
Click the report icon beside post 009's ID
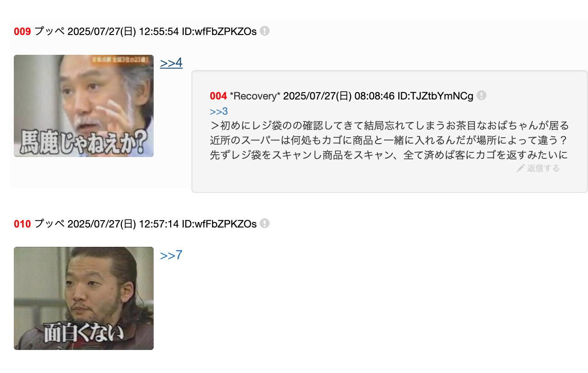click(265, 31)
